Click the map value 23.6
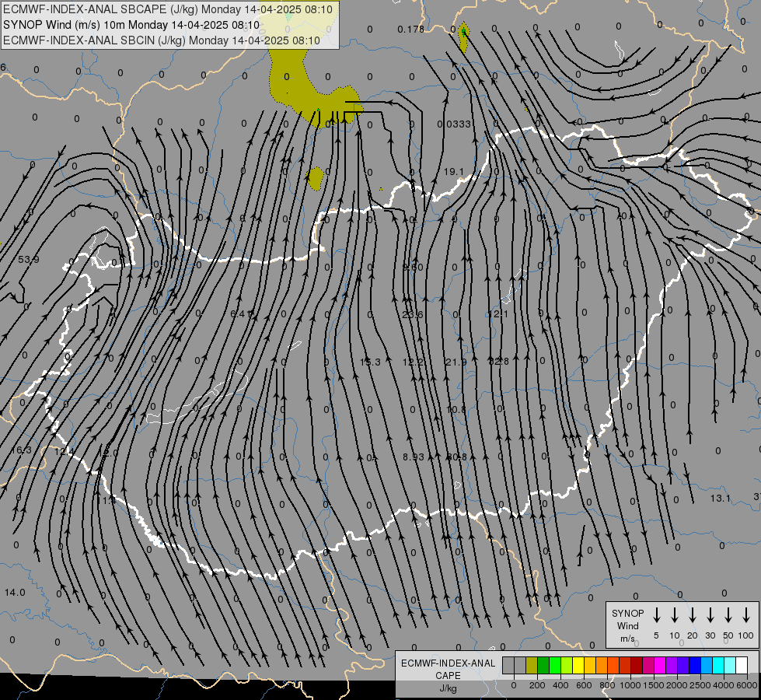The image size is (761, 700). point(413,314)
